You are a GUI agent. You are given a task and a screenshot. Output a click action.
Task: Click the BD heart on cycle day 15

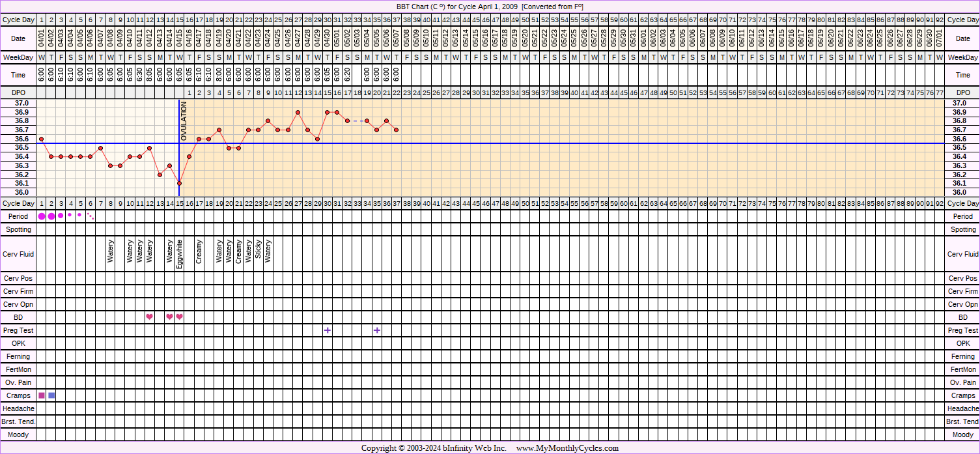click(180, 317)
